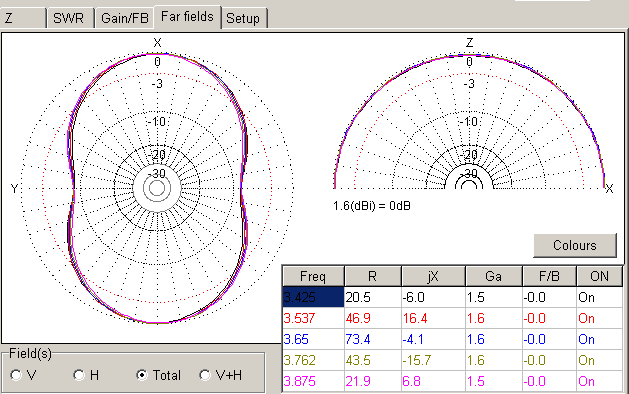Click the Ga cell in the 3.425 row
Screen dimensions: 629x394
click(494, 297)
